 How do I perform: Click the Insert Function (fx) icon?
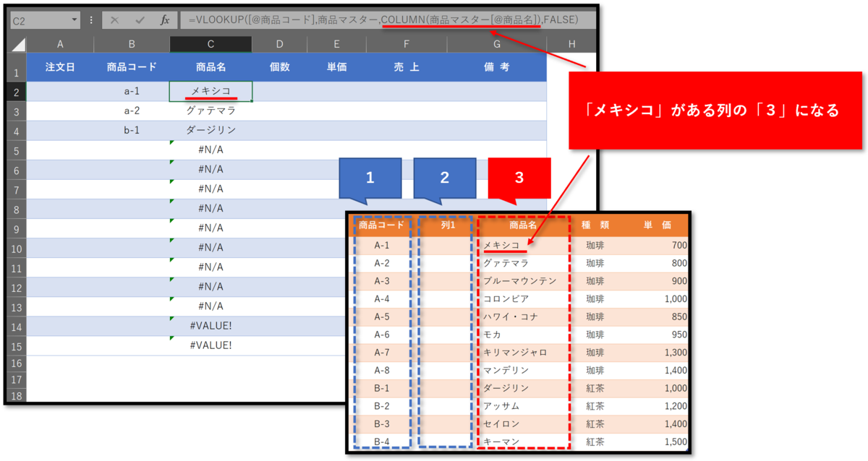pyautogui.click(x=165, y=20)
